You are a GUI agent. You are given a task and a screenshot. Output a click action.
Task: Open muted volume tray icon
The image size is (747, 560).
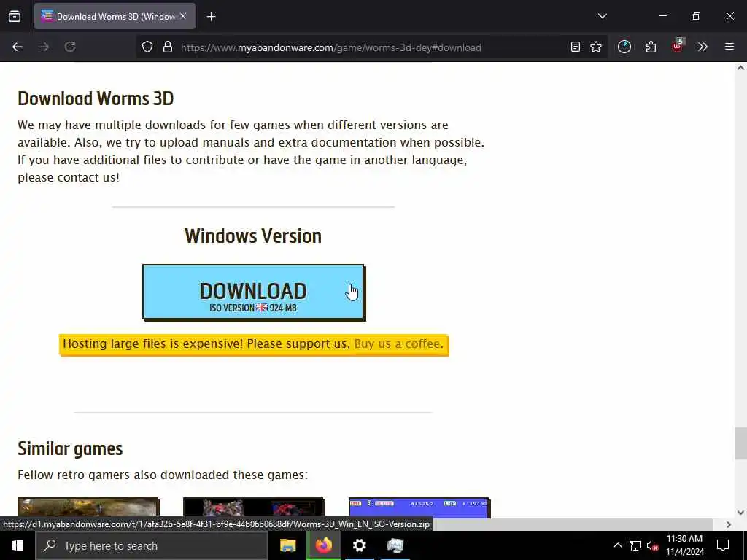[x=652, y=545]
